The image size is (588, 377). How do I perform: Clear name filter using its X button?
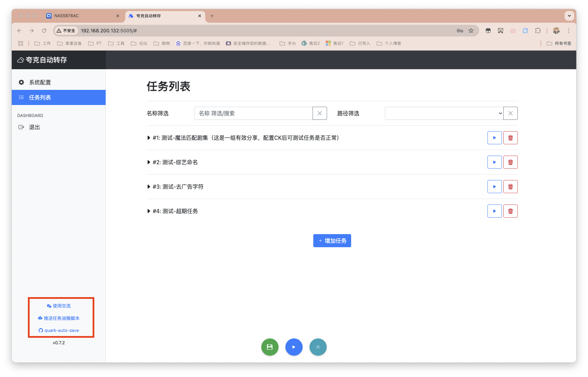click(320, 113)
